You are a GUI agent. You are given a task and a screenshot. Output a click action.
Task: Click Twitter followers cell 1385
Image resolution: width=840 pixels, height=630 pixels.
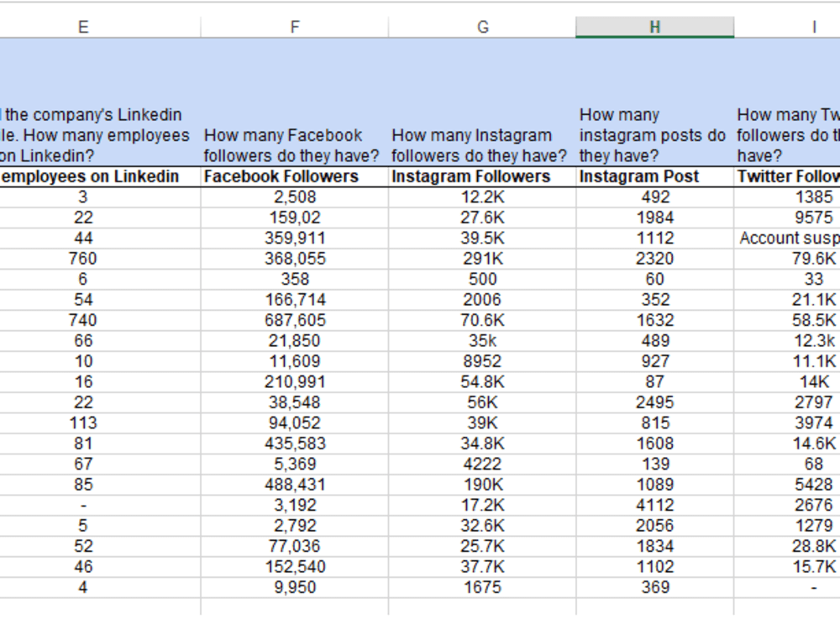(787, 197)
